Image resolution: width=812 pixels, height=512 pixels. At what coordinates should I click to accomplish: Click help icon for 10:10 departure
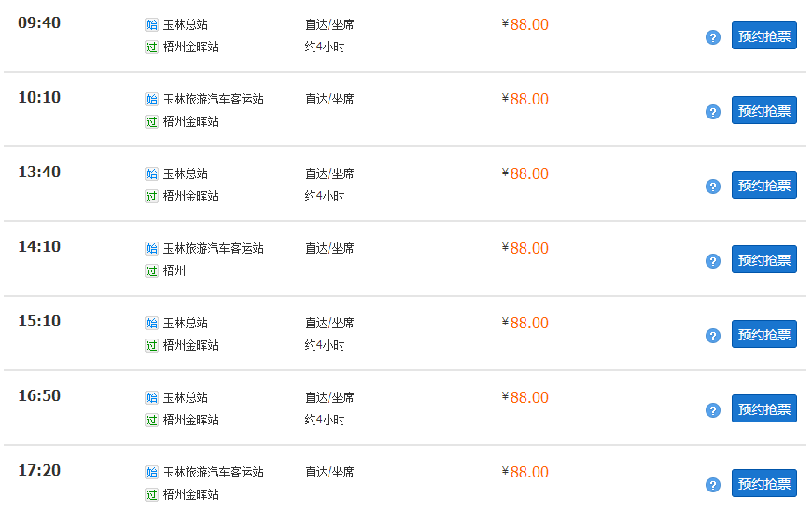point(712,112)
